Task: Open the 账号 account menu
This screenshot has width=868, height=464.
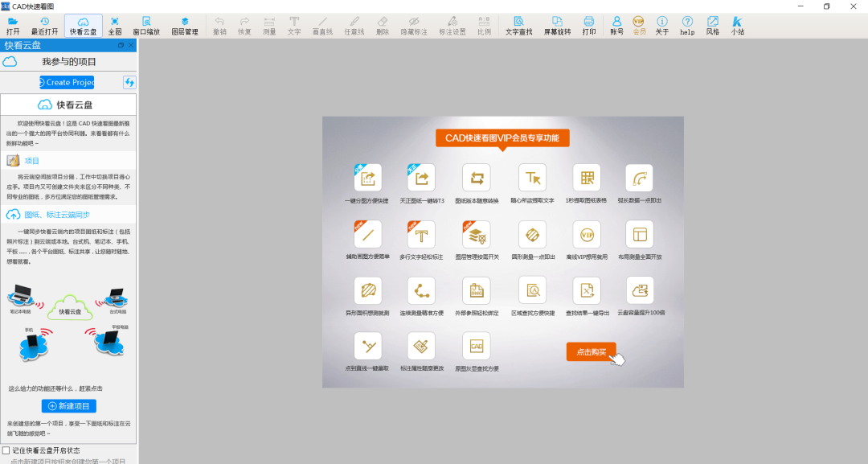Action: 616,26
